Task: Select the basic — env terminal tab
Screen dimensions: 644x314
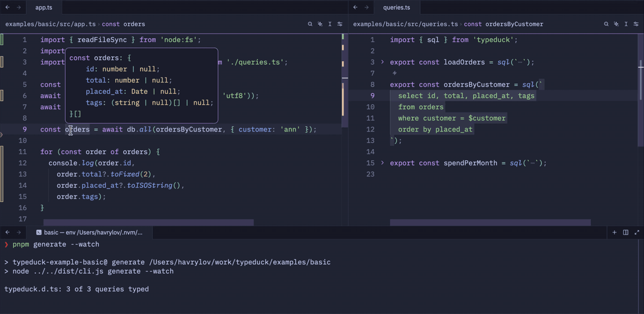Action: [90, 232]
